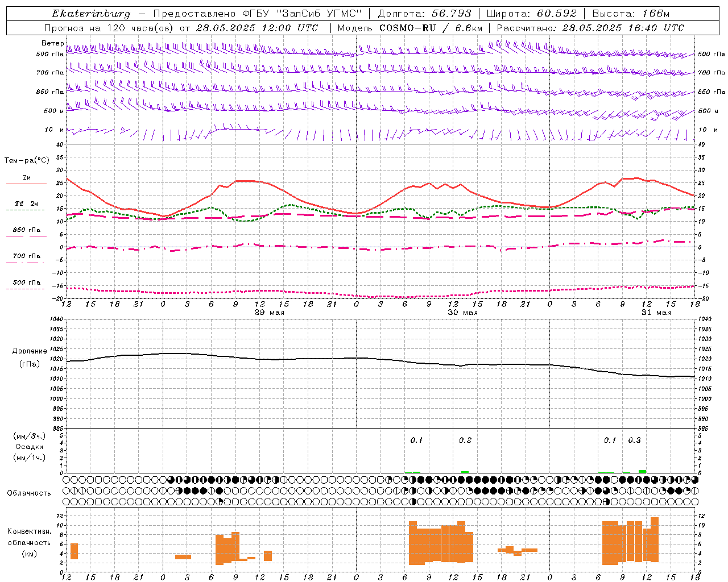This screenshot has width=728, height=582.
Task: Select the 'Осадки' precipitation label
Action: 30,447
